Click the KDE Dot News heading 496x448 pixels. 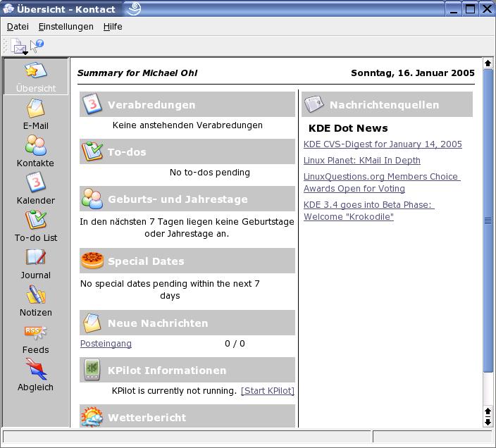point(348,128)
